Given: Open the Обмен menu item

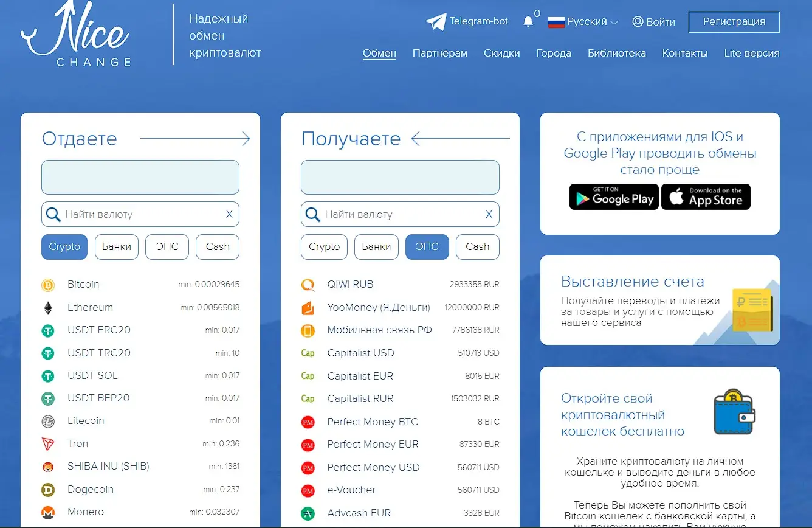Looking at the screenshot, I should [x=379, y=54].
